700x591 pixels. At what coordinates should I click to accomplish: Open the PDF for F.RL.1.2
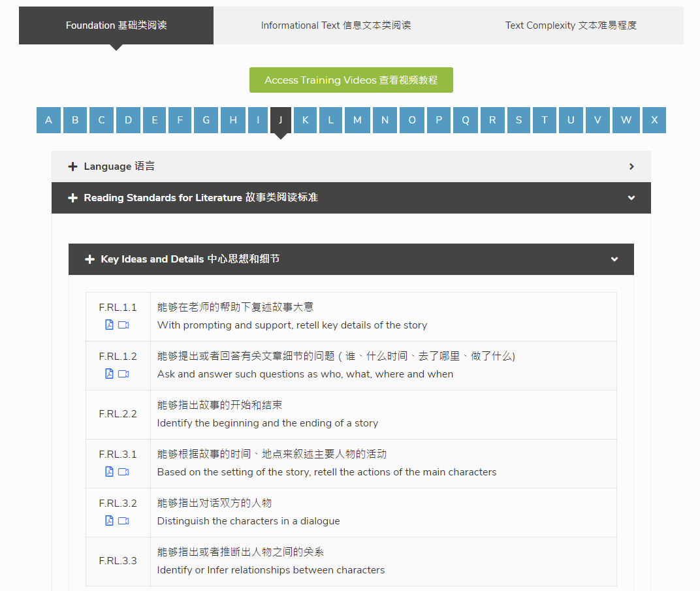[108, 374]
